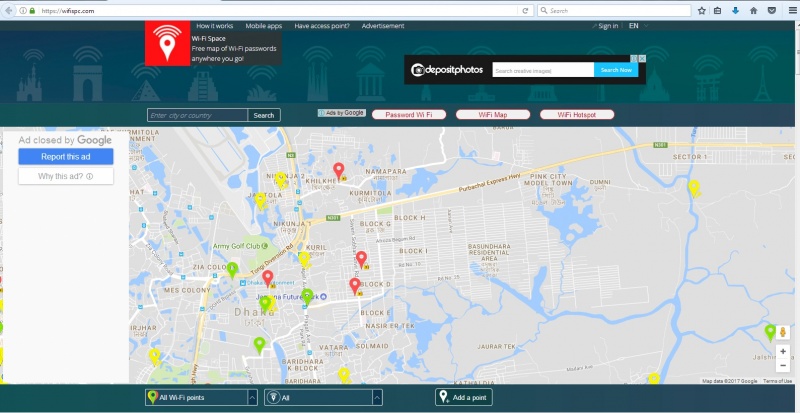Click the Password Wi Fi ad link
The width and height of the screenshot is (800, 413).
tap(409, 115)
